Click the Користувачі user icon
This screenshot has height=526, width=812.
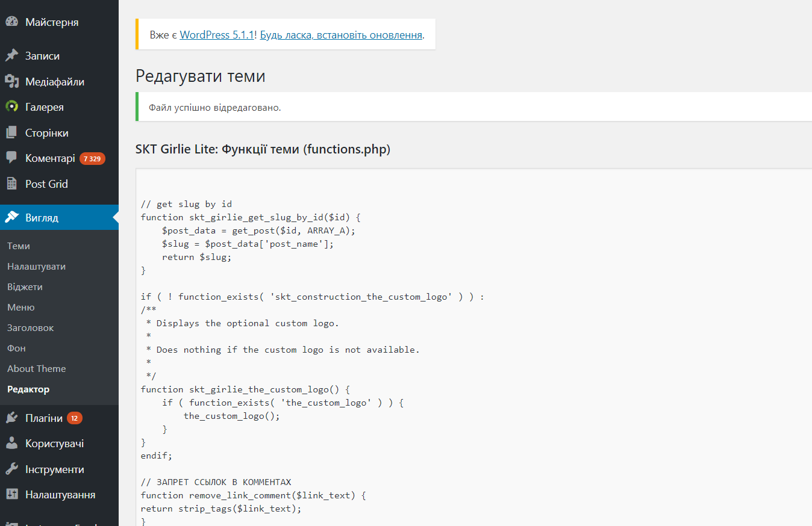12,444
